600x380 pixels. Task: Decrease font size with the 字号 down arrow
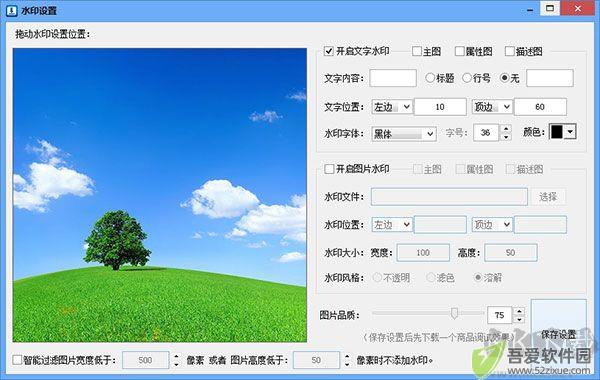tap(506, 137)
